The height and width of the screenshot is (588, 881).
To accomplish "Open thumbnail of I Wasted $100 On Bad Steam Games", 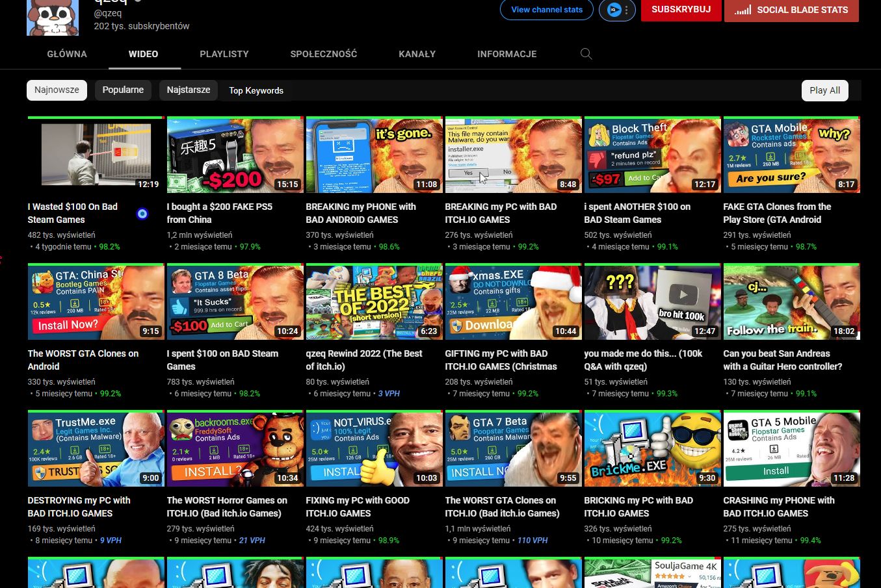I will click(96, 155).
